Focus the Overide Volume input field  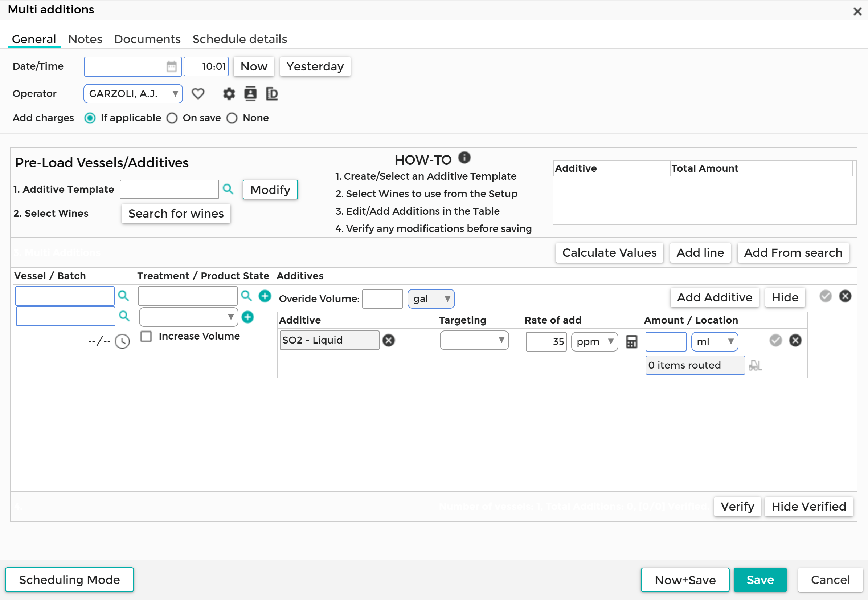coord(382,299)
